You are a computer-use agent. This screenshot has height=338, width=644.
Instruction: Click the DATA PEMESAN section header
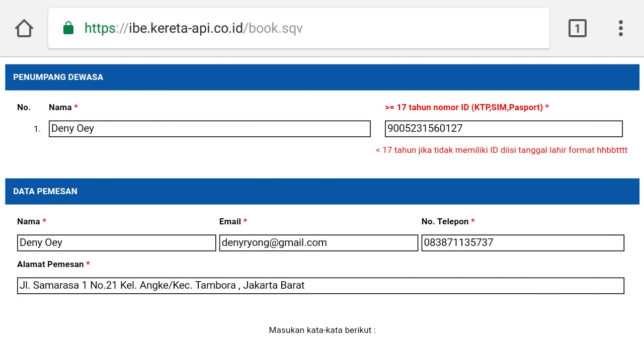[322, 191]
